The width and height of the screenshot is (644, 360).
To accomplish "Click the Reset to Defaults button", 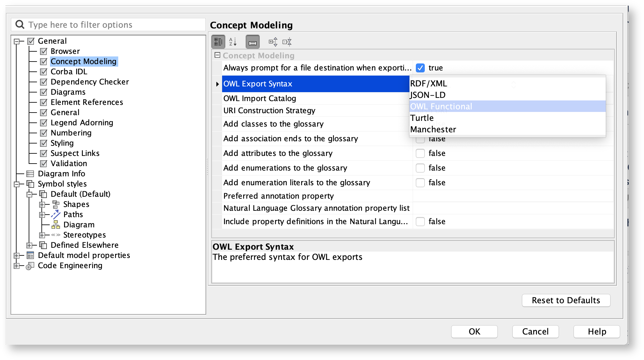I will coord(566,300).
